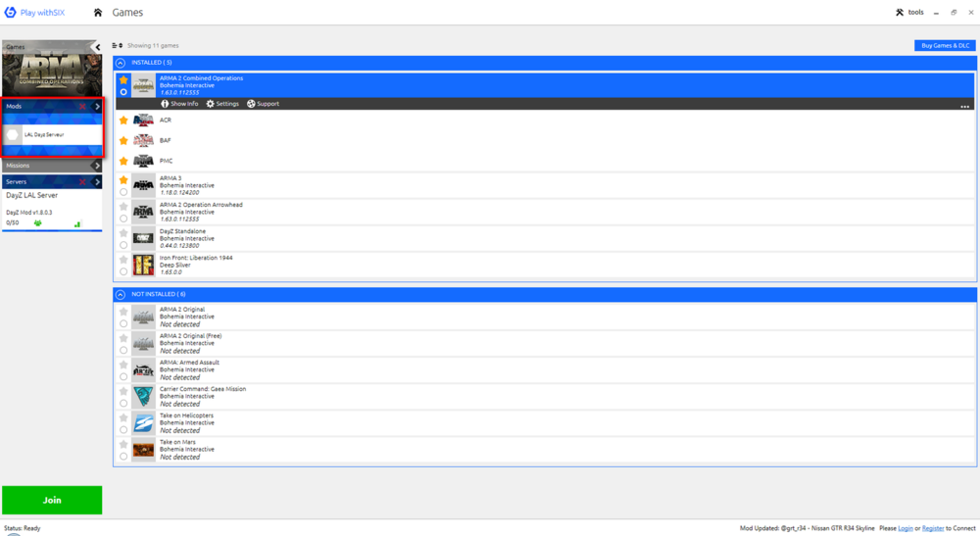
Task: Open the three-dots more options menu
Action: pyautogui.click(x=965, y=106)
